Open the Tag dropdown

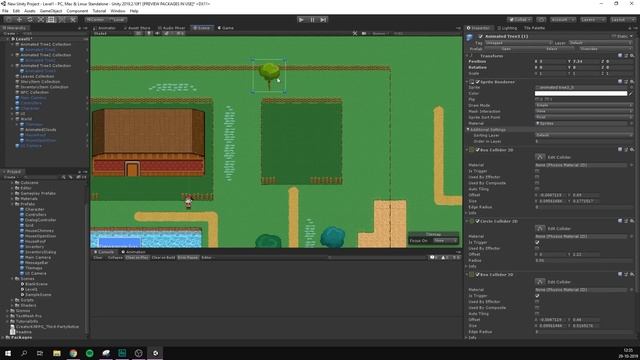click(518, 42)
